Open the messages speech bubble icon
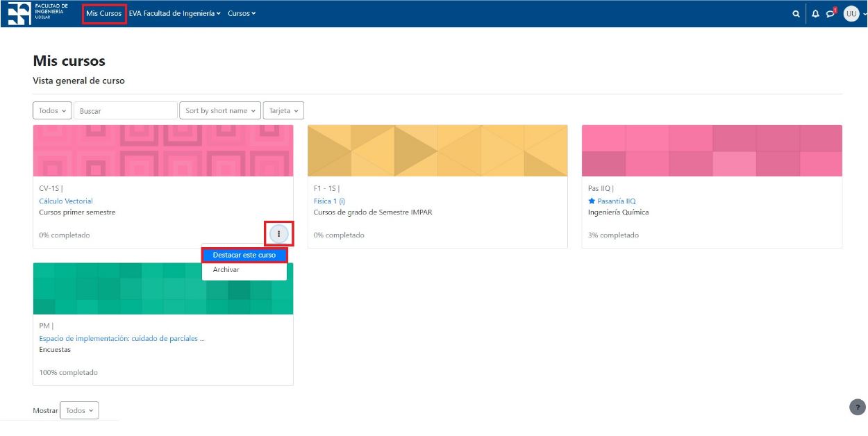This screenshot has height=436, width=868. pos(831,14)
